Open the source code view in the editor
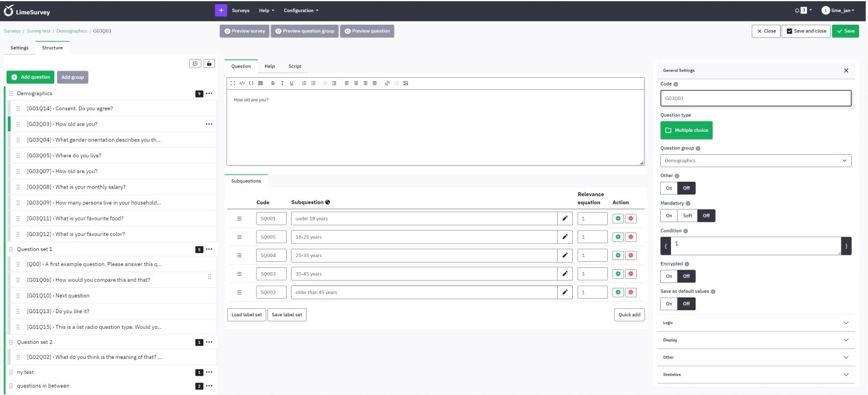The width and height of the screenshot is (868, 395). (243, 83)
